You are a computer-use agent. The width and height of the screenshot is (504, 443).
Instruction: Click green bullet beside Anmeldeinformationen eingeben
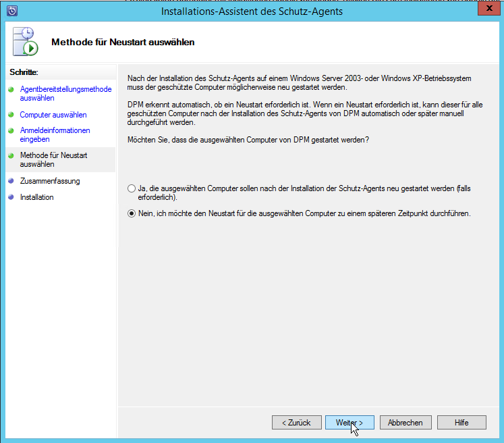pos(11,130)
